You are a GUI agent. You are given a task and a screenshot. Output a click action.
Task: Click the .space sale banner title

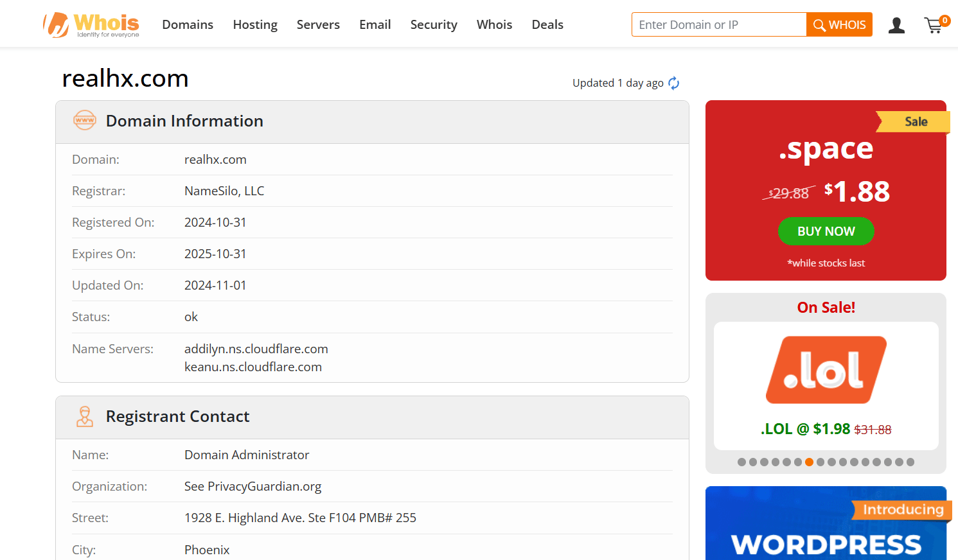(x=826, y=149)
